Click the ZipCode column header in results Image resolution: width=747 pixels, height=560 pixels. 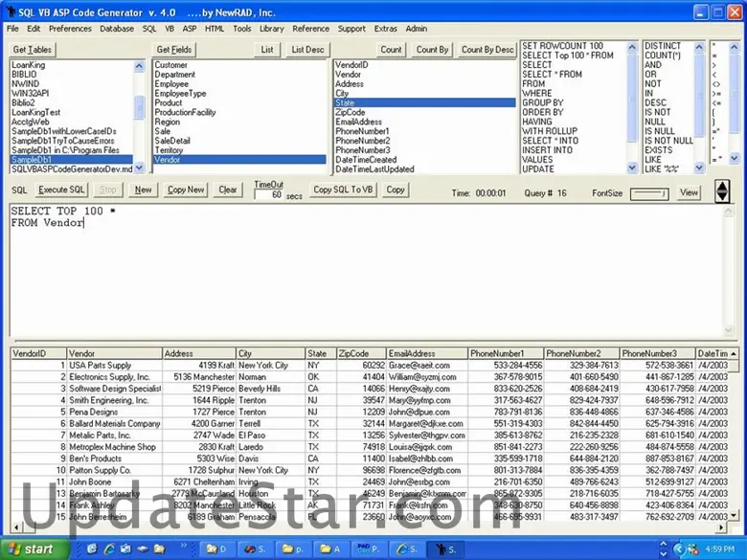click(x=361, y=353)
